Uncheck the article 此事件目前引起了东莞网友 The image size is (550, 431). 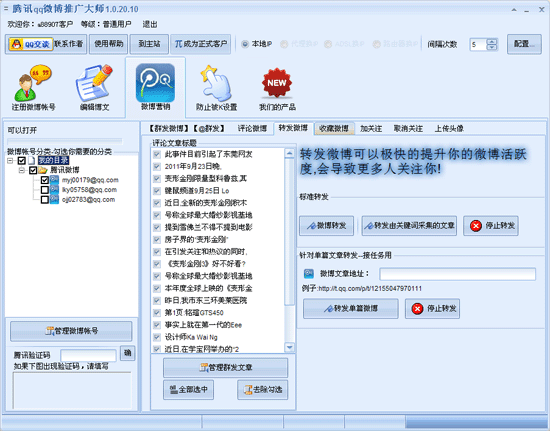pyautogui.click(x=157, y=154)
